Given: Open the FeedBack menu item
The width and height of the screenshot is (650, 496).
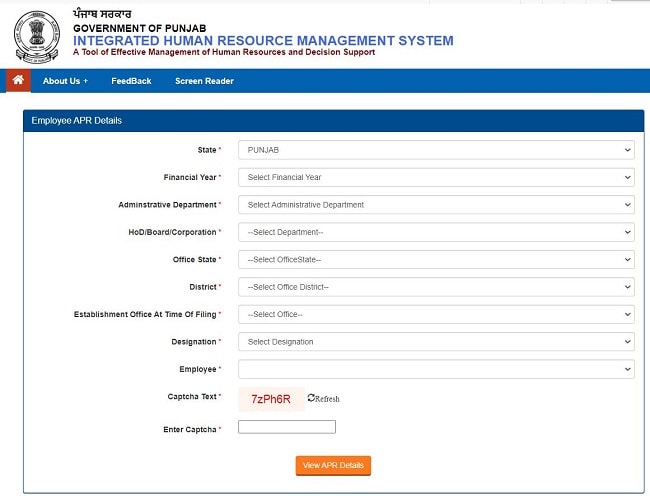Looking at the screenshot, I should point(131,81).
